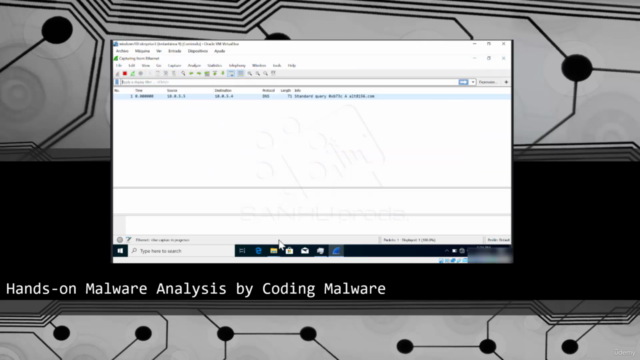Click the Profile: Default status entry

click(498, 240)
